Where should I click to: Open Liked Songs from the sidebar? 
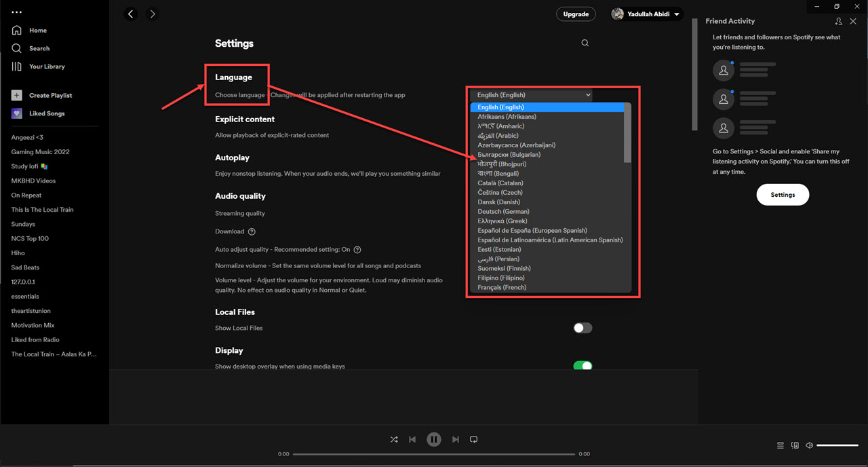(x=16, y=113)
